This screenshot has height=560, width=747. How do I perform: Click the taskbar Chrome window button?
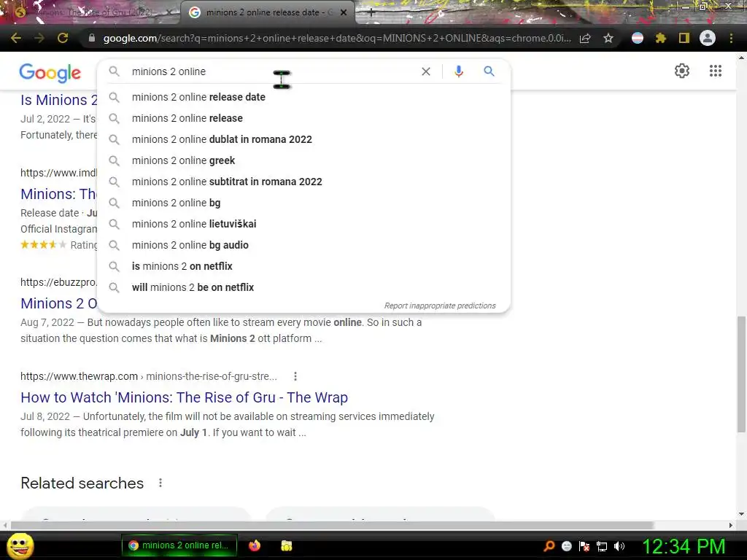tap(179, 545)
